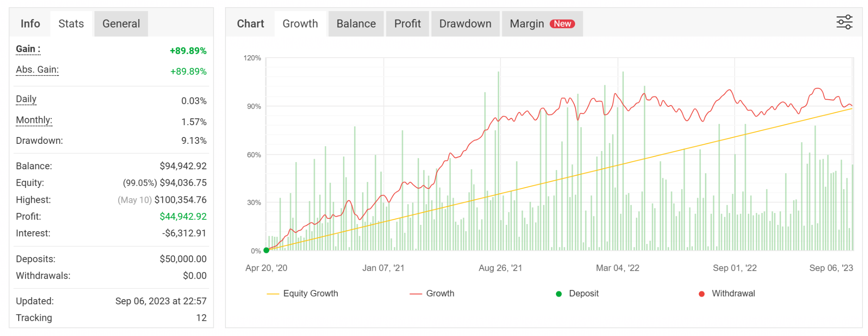Click the Daily label link
Viewport: 868px width, 336px height.
(x=26, y=99)
